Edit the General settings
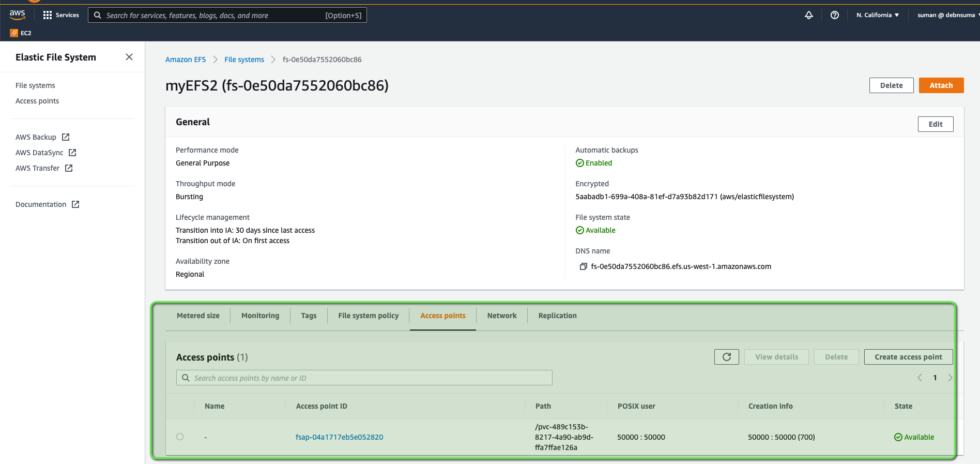Screen dimensions: 980x464 coord(936,124)
